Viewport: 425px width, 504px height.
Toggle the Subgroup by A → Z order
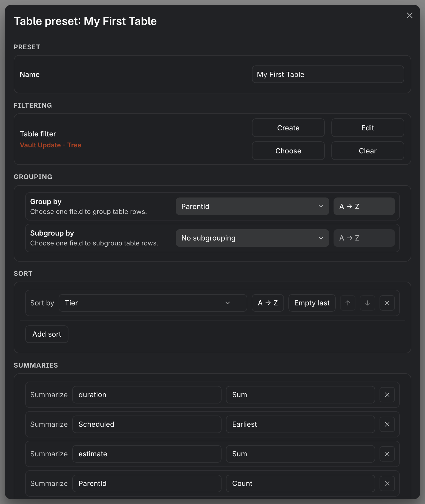(364, 238)
